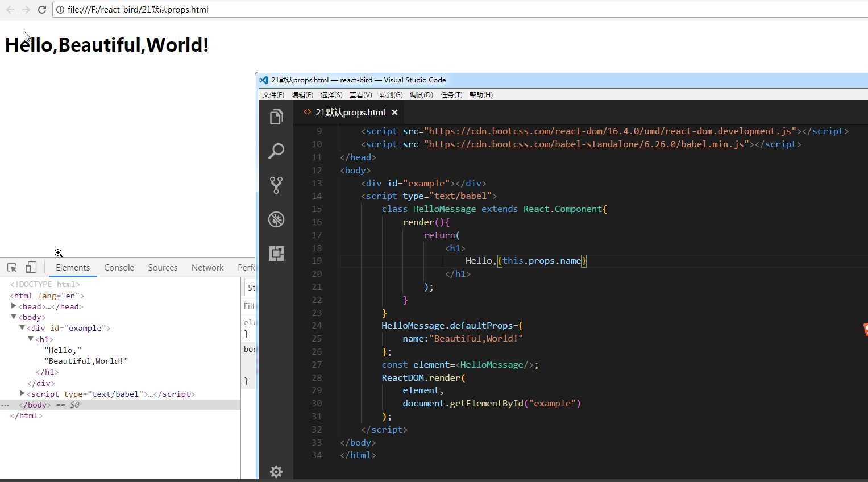This screenshot has height=482, width=868.
Task: Switch to the DevTools Elements tab
Action: [x=73, y=268]
